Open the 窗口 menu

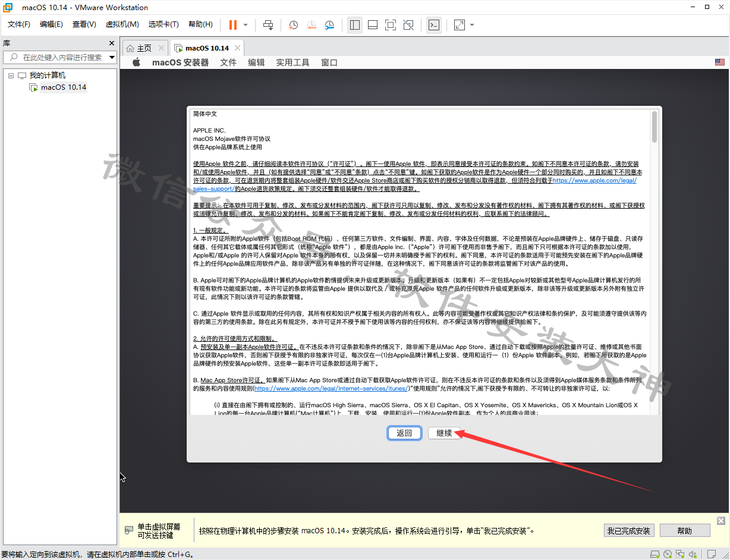tap(329, 62)
